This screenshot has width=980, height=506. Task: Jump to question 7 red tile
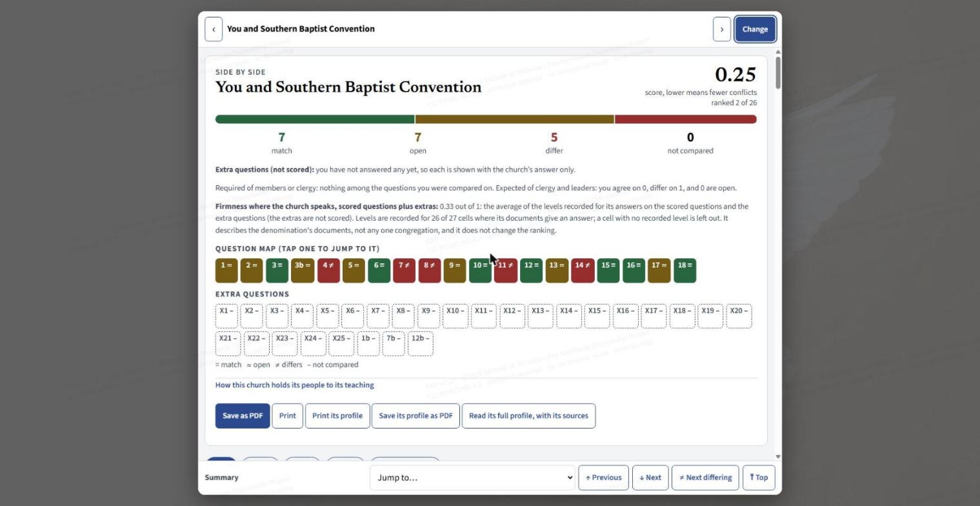(404, 270)
